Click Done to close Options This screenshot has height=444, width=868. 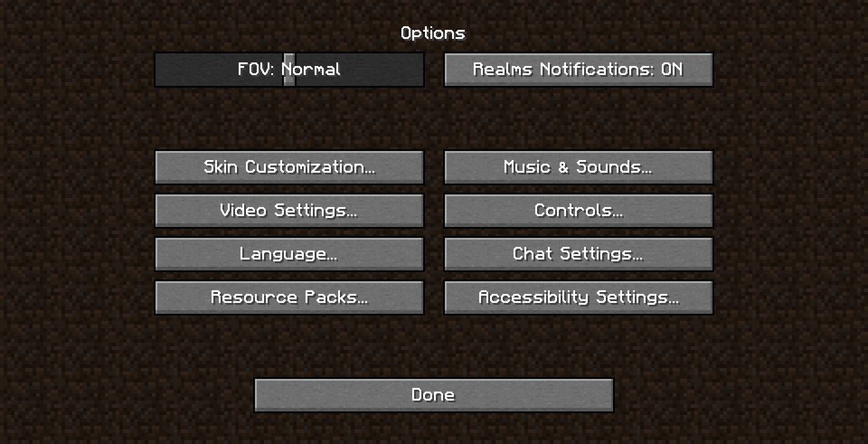(434, 395)
